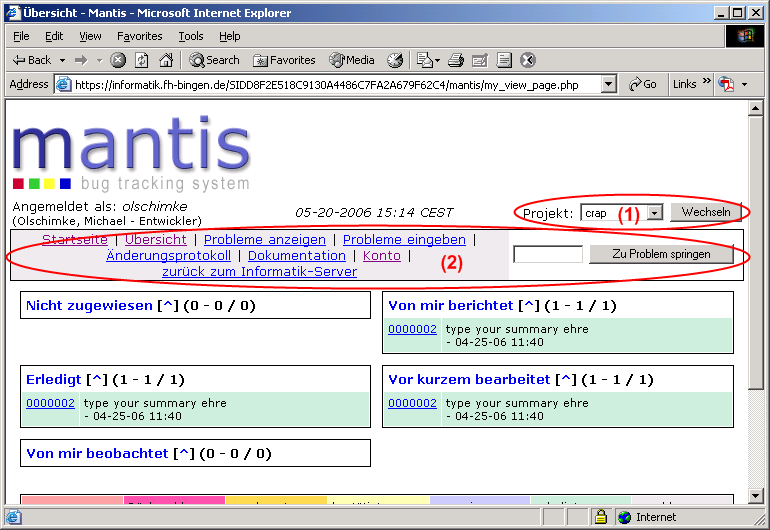Open the View menu
770x530 pixels.
(x=90, y=36)
